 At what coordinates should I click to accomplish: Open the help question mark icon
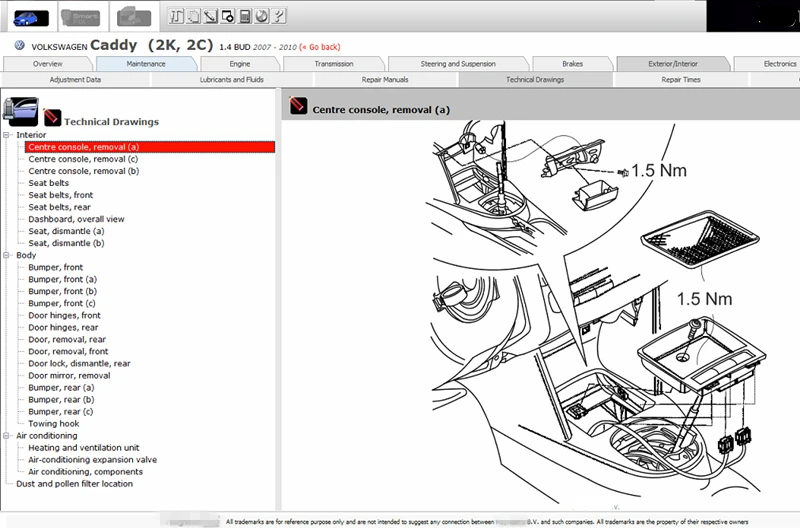[279, 16]
